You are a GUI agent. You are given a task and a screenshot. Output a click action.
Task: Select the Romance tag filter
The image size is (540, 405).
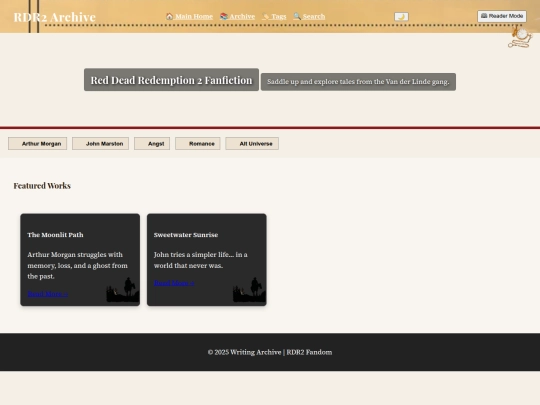(x=198, y=144)
